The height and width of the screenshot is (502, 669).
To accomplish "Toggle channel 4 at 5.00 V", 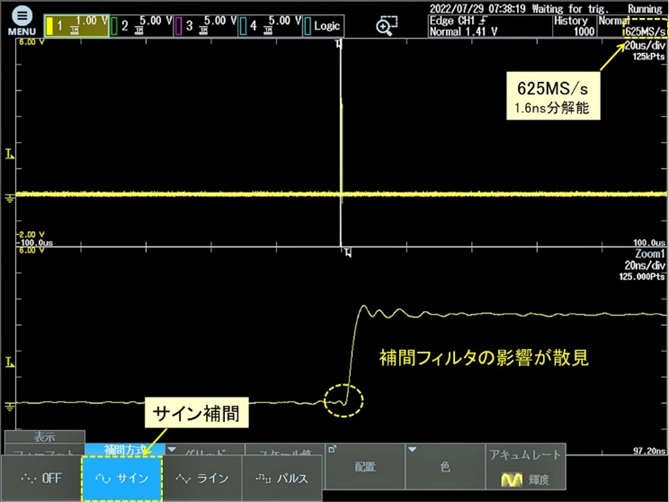I will click(x=270, y=26).
